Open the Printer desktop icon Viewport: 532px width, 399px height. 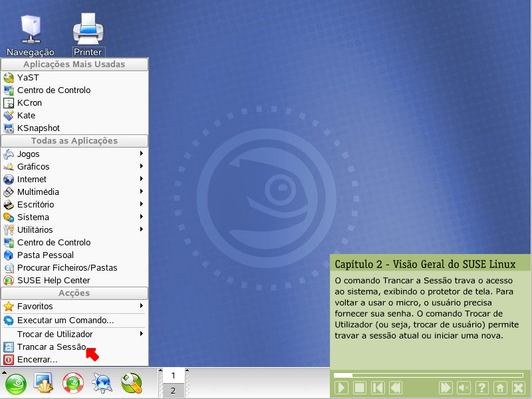88,35
